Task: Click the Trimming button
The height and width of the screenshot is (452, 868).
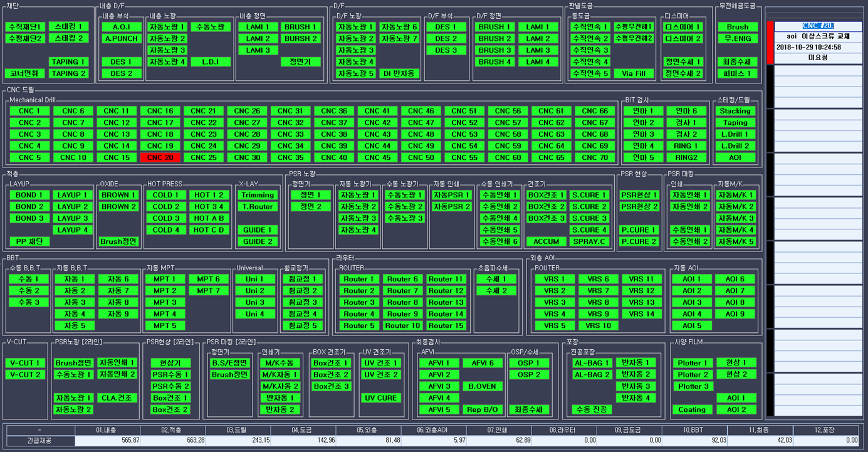Action: click(258, 195)
